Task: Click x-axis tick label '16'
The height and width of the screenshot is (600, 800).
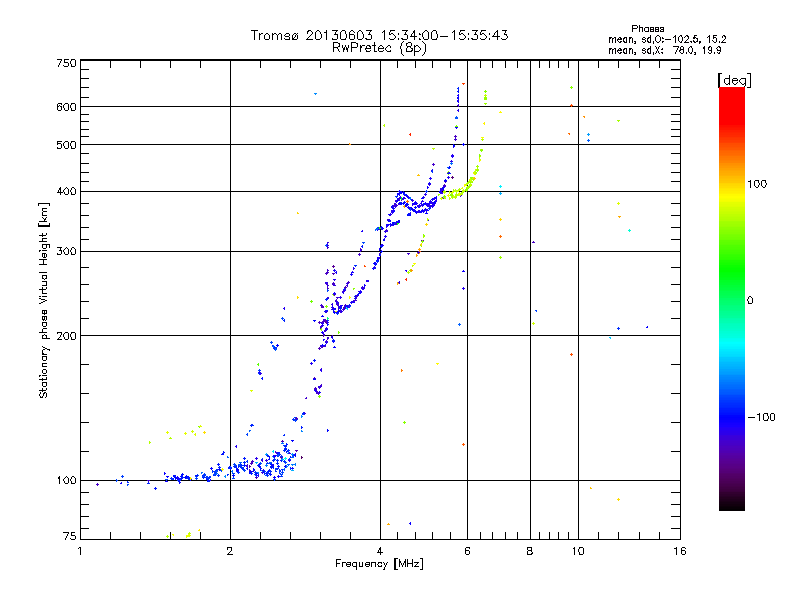Action: pyautogui.click(x=680, y=551)
